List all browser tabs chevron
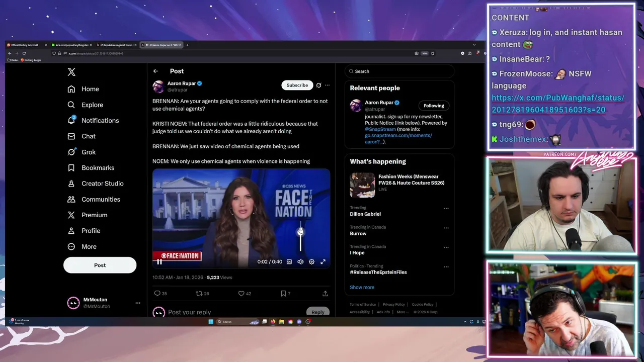This screenshot has height=362, width=644. tap(473, 45)
